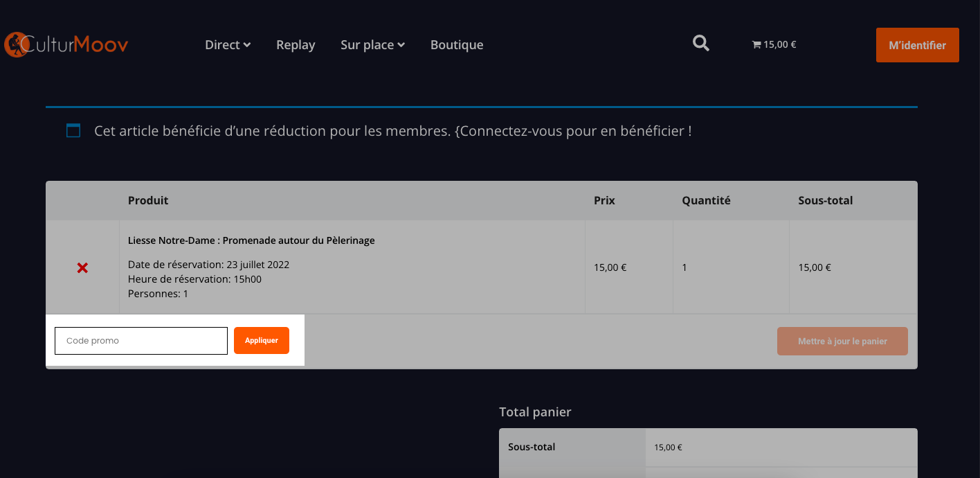Focus the Code promo input field

point(141,341)
